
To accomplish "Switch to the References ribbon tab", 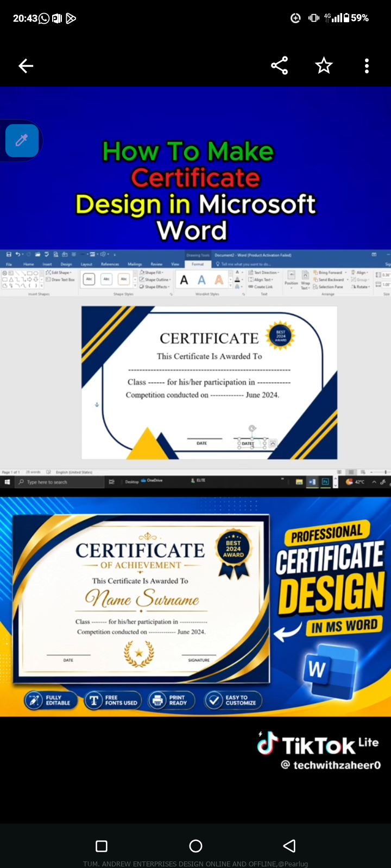I will 110,264.
